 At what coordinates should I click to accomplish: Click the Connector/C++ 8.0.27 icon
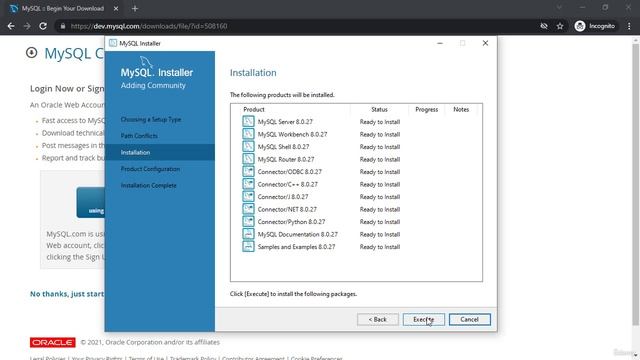click(248, 184)
